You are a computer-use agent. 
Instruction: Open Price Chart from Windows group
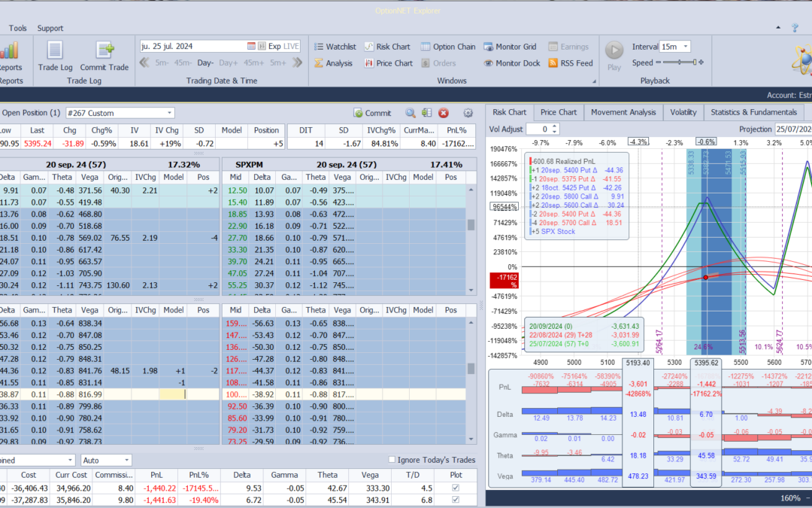point(389,63)
